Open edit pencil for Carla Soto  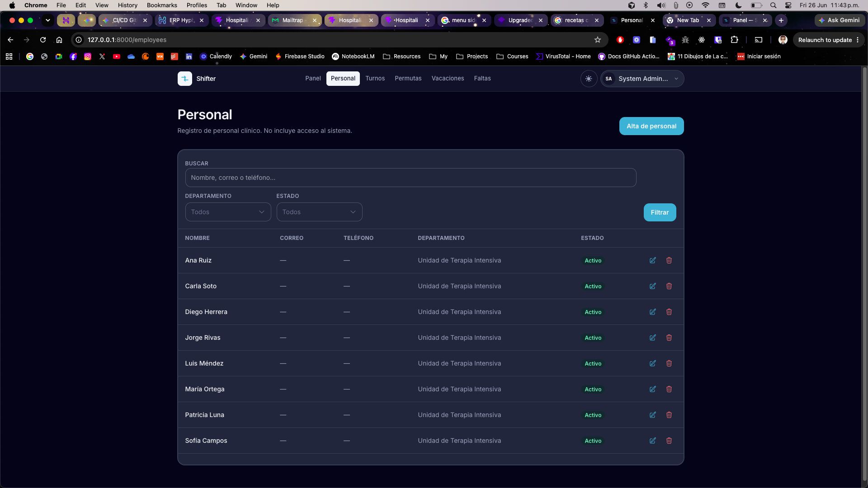click(x=653, y=286)
